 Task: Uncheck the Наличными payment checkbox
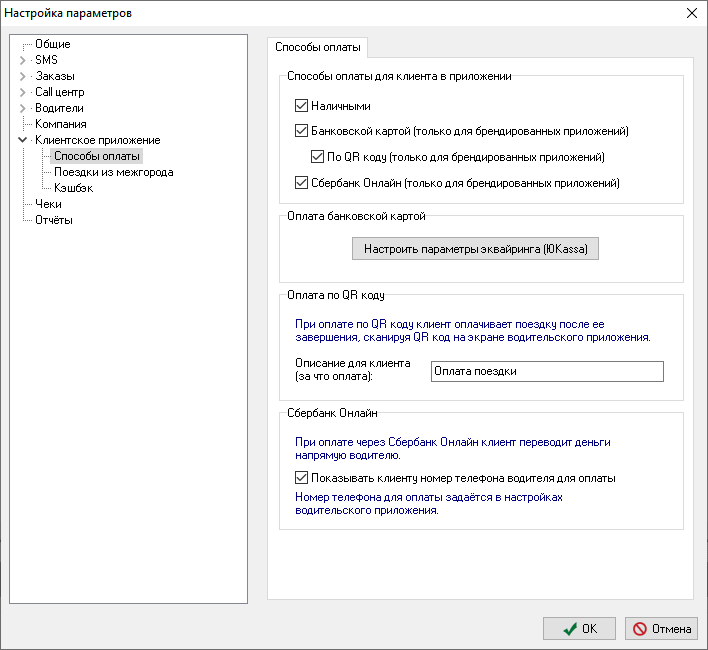(x=301, y=105)
